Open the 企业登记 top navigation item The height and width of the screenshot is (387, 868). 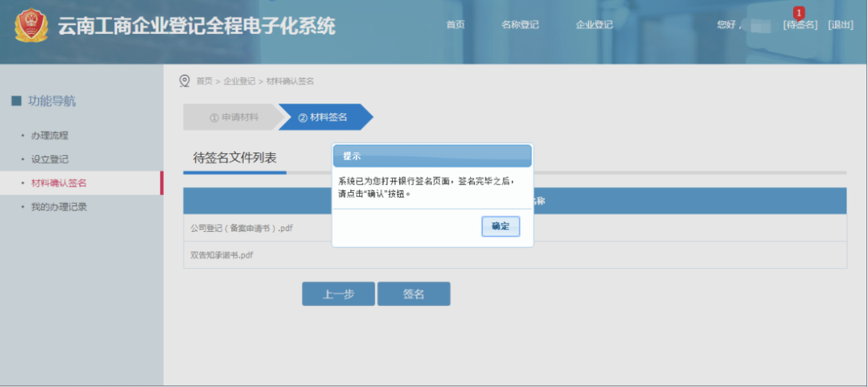coord(594,25)
